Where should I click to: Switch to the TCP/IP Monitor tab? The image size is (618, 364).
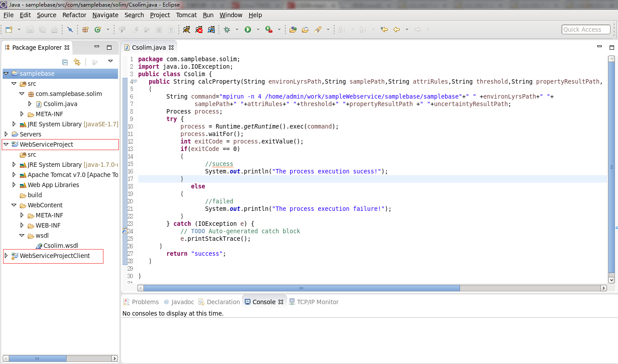click(314, 302)
